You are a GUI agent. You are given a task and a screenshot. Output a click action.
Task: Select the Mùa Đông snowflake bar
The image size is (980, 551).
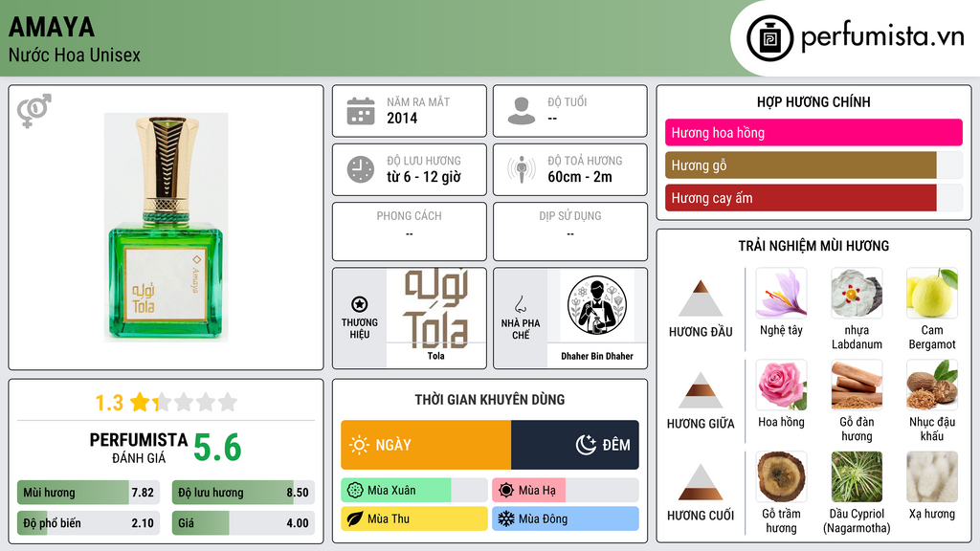[565, 518]
